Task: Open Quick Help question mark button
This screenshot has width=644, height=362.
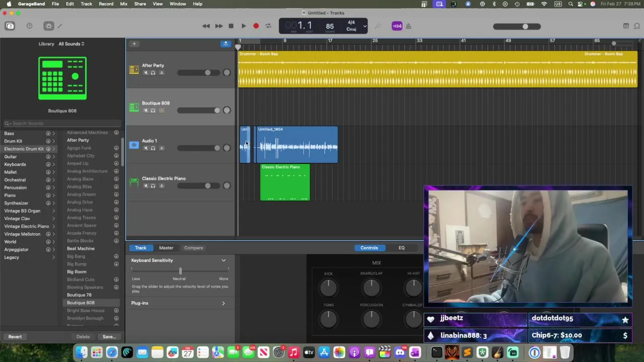Action: [x=29, y=26]
